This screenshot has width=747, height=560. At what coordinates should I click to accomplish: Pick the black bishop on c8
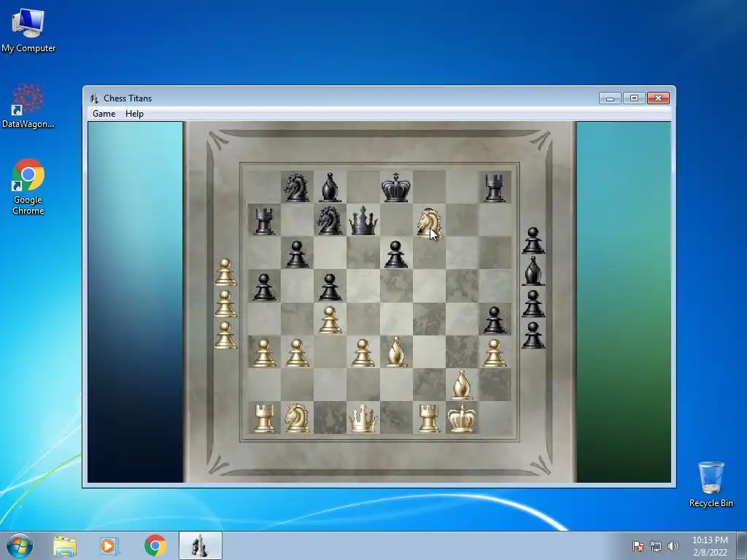point(330,187)
